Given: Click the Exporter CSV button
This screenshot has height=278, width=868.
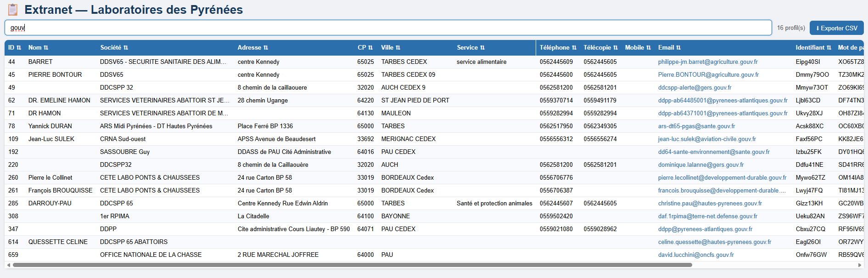Looking at the screenshot, I should (836, 28).
